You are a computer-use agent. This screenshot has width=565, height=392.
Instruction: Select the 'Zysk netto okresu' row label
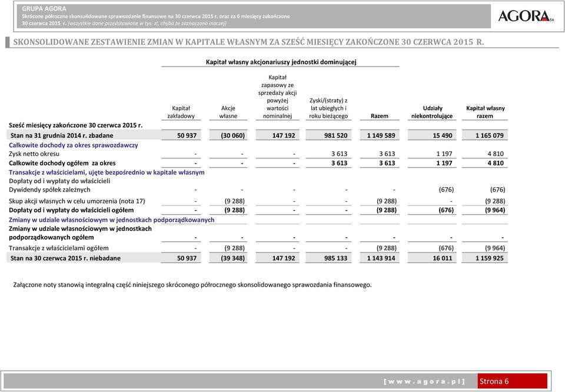click(x=34, y=154)
